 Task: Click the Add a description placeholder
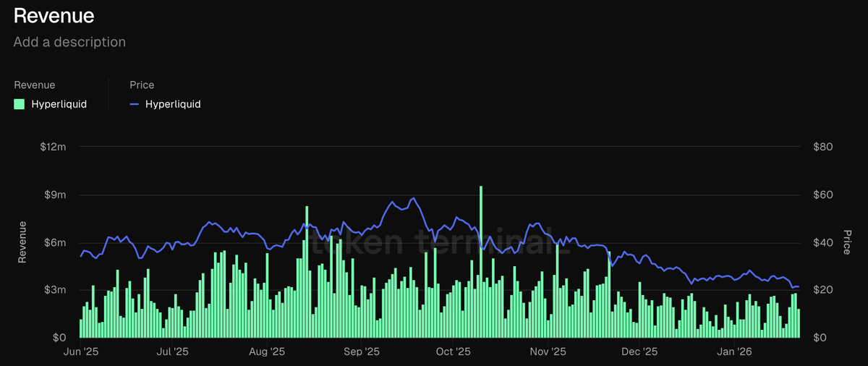pos(69,42)
